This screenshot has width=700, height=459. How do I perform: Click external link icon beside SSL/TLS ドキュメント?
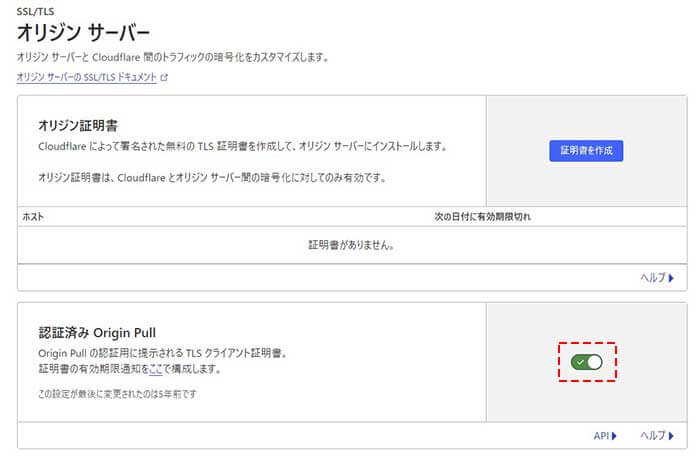point(164,77)
